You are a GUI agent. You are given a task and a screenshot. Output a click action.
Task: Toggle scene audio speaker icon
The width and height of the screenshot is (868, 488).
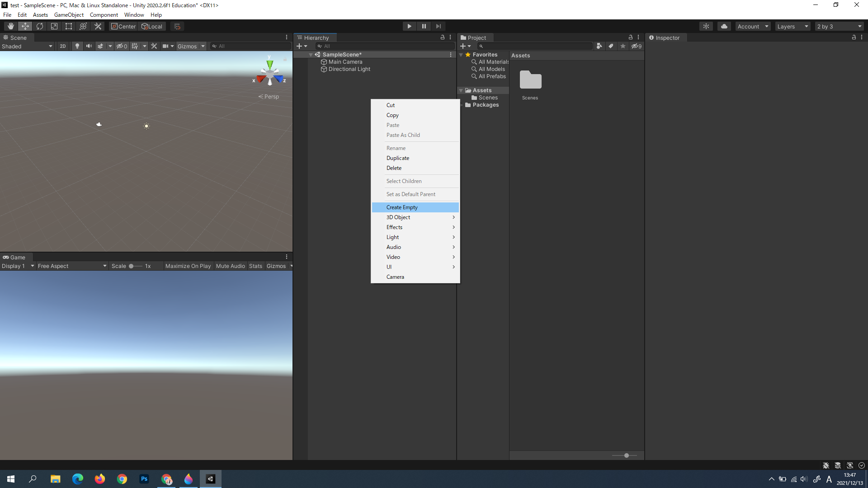[x=89, y=46]
